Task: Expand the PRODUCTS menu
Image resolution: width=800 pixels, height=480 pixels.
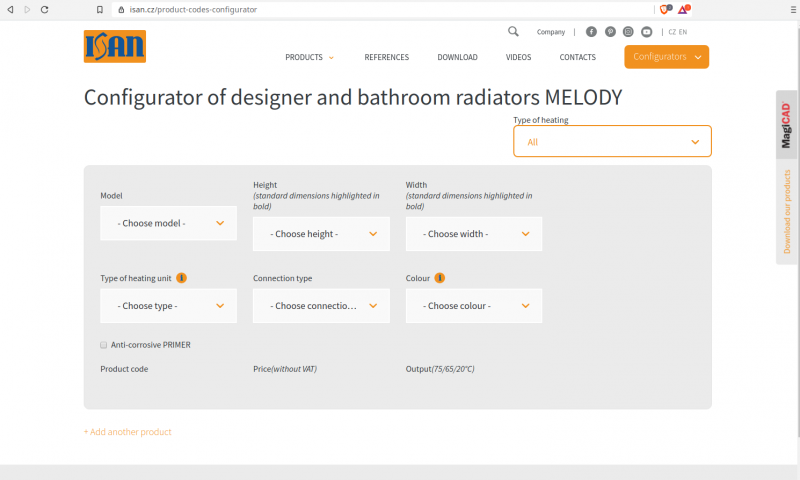Action: [x=309, y=57]
